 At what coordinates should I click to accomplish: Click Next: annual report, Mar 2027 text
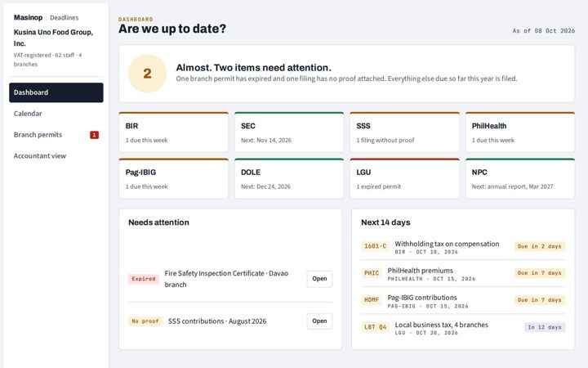pos(512,186)
